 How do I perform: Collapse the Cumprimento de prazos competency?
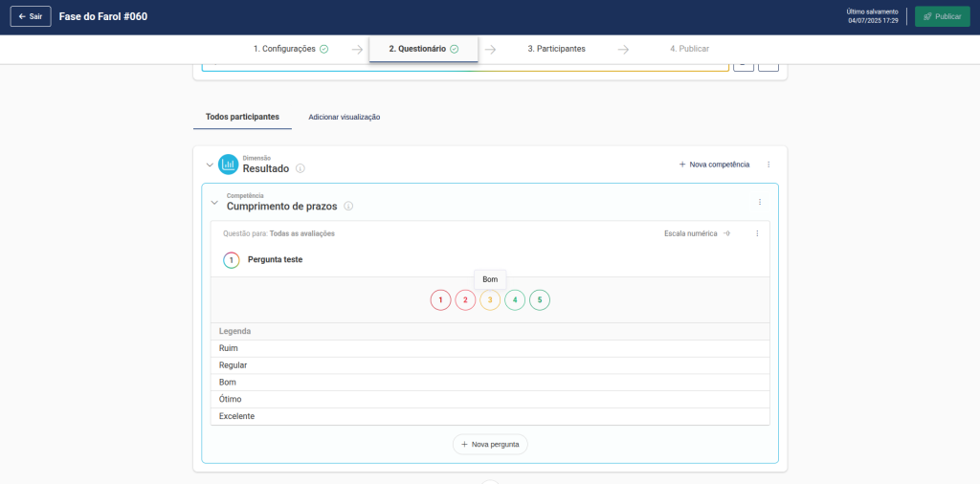point(214,202)
